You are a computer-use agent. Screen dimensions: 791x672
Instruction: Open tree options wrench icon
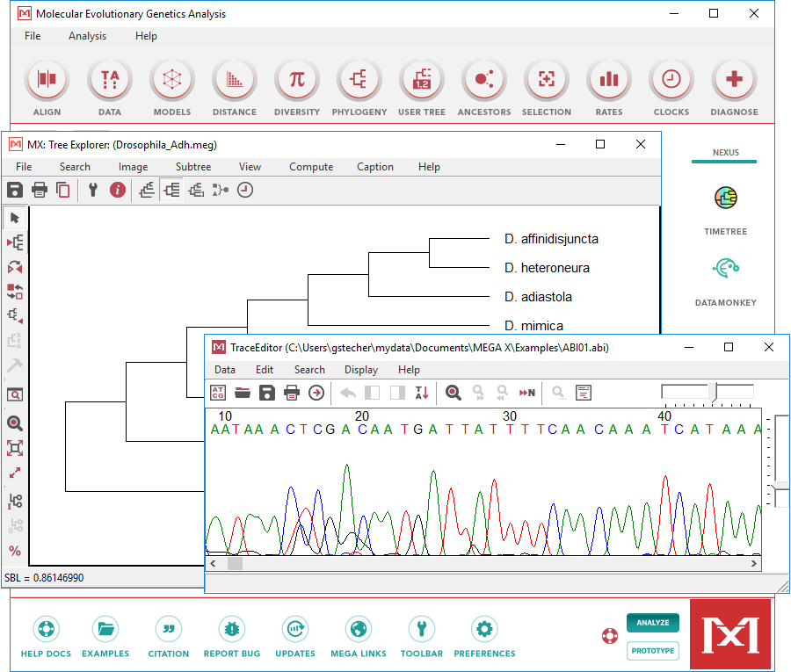(x=93, y=190)
